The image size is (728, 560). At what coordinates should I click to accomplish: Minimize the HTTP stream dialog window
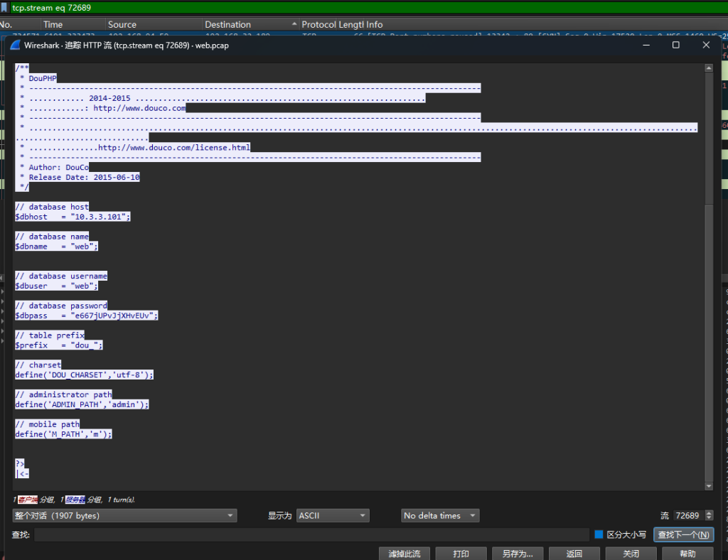coord(646,45)
